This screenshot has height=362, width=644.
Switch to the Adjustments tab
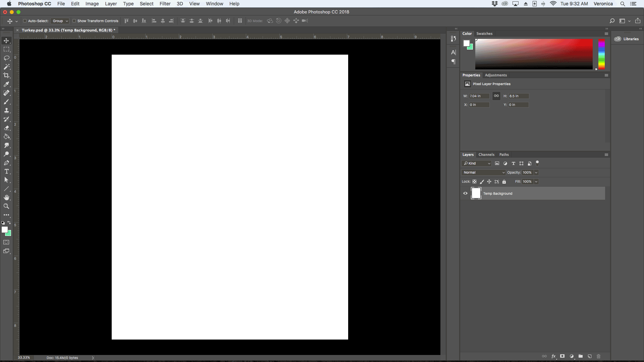coord(495,75)
